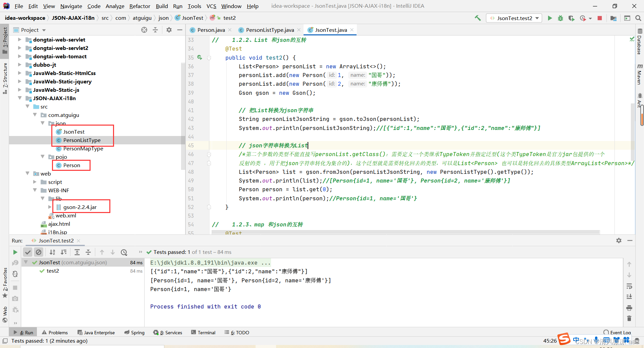
Task: Toggle Structure tool window side tab
Action: (5, 78)
